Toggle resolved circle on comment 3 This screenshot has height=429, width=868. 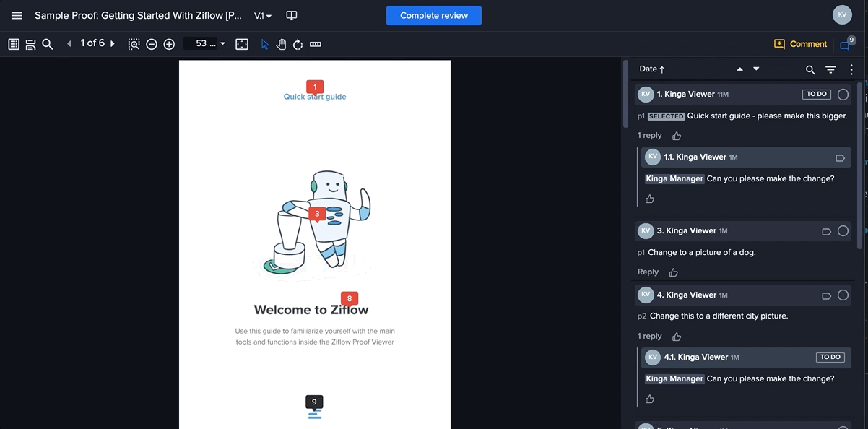pos(843,231)
